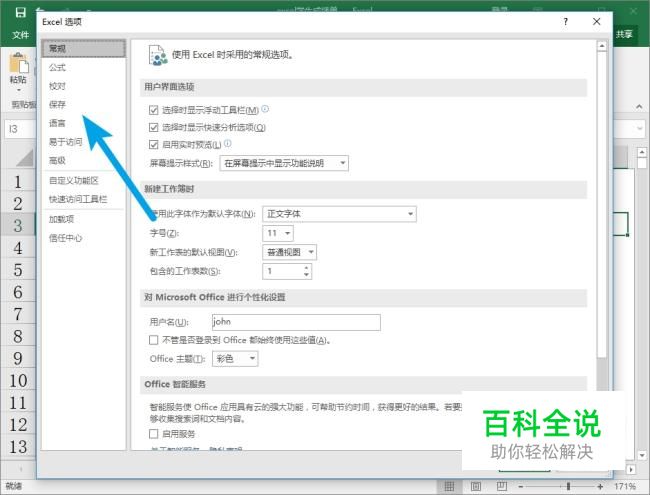Viewport: 650px width, 495px height.
Task: Open the 易于访问 options category
Action: point(65,142)
